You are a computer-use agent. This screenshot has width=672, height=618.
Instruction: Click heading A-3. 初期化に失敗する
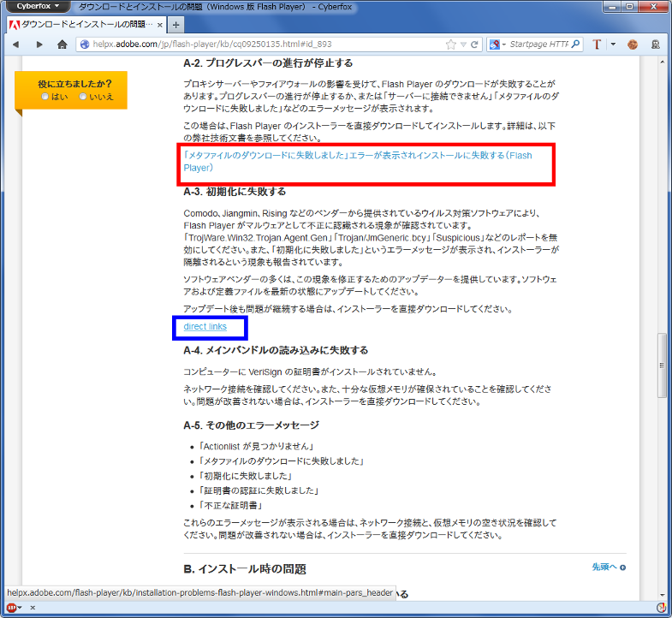[235, 192]
